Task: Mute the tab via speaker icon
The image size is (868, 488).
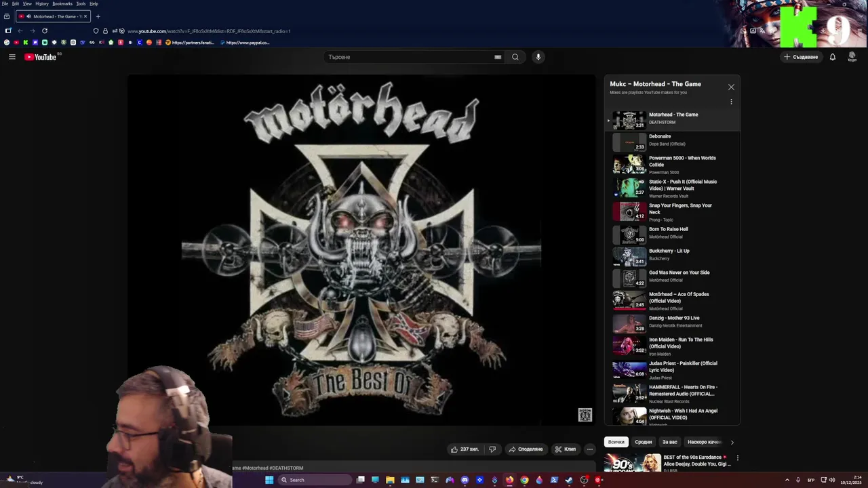Action: coord(28,16)
